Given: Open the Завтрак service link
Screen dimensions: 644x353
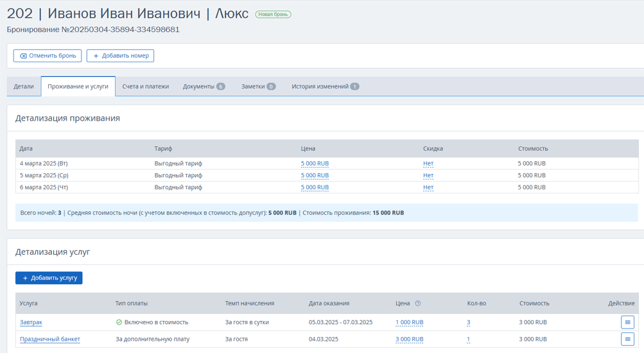Looking at the screenshot, I should pos(31,322).
